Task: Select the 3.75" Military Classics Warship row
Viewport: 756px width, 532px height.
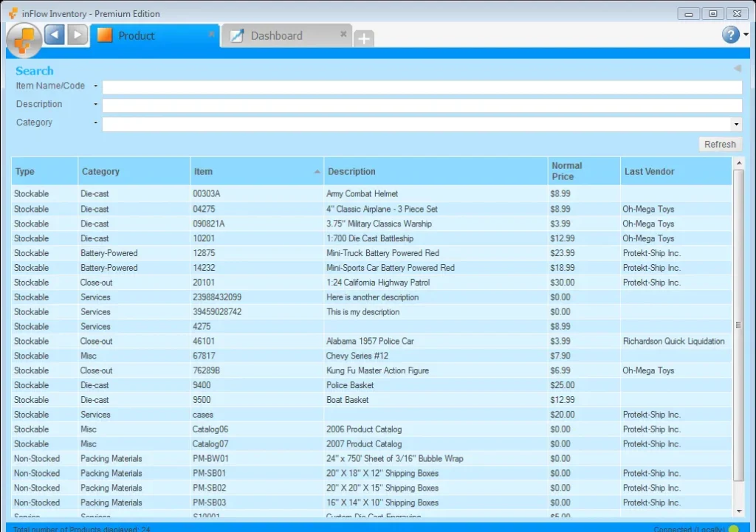Action: tap(371, 224)
